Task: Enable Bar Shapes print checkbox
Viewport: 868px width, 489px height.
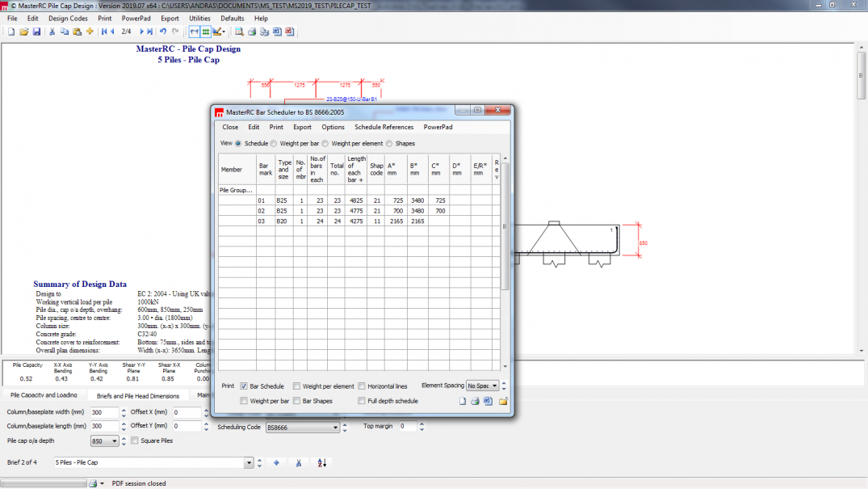Action: tap(296, 401)
